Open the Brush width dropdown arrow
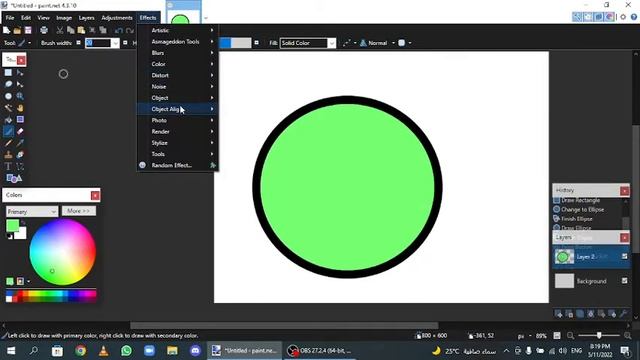640x360 pixels. click(116, 43)
